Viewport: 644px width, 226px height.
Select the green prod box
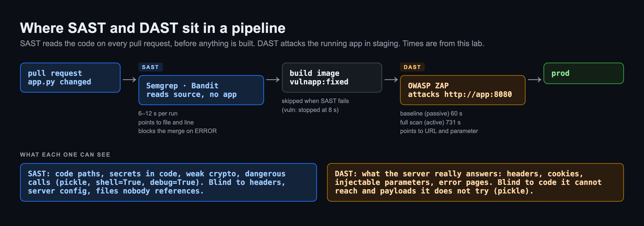[x=584, y=73]
